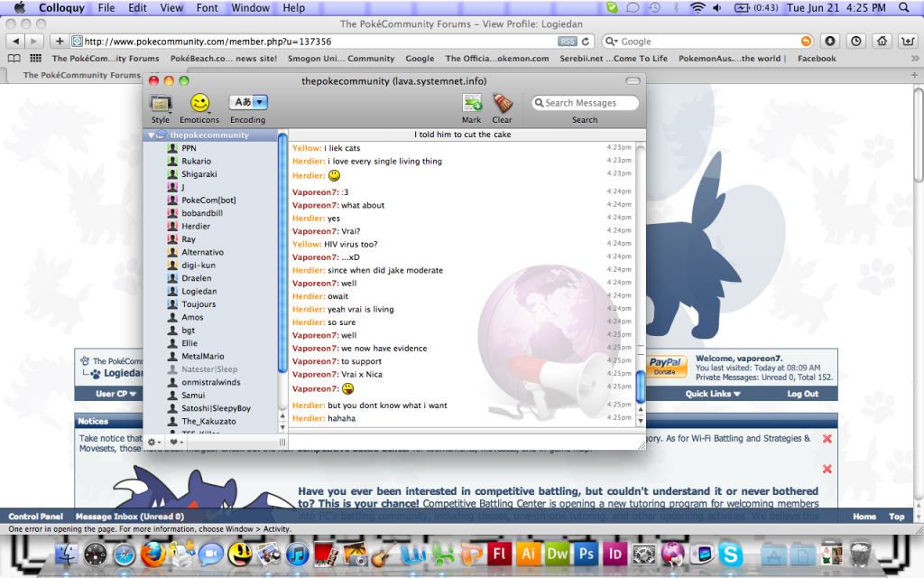Open the Safari downloads icon
The width and height of the screenshot is (924, 578).
tap(830, 42)
